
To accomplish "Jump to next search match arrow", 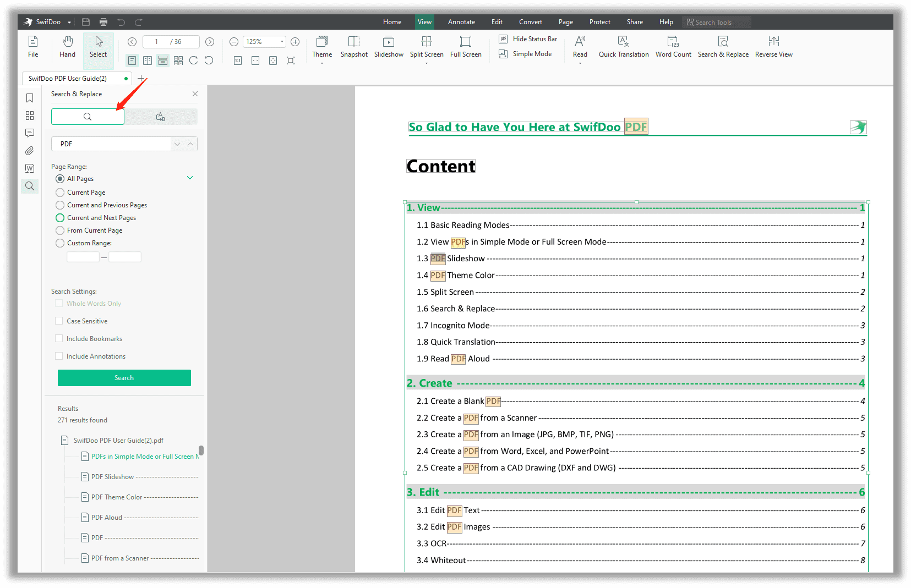I will (x=177, y=144).
